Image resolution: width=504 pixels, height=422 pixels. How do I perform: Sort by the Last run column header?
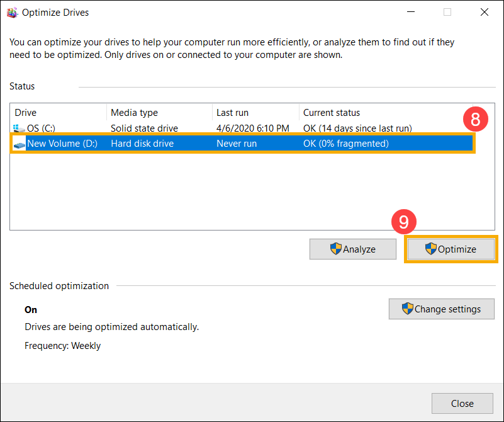pyautogui.click(x=256, y=113)
